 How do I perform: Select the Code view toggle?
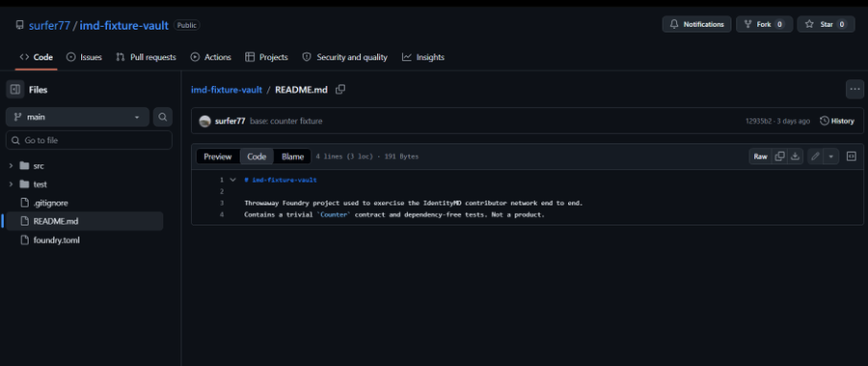click(257, 156)
